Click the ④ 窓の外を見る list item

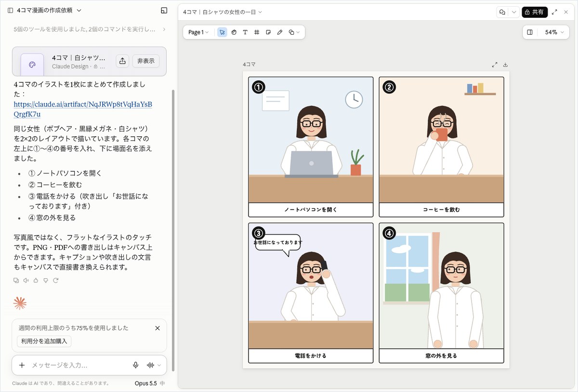click(x=52, y=218)
